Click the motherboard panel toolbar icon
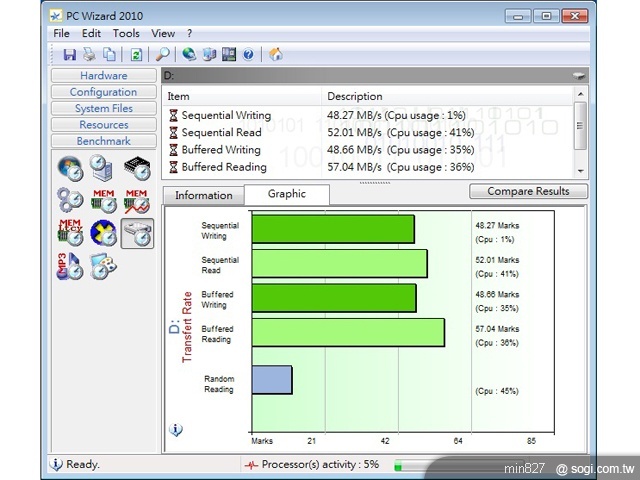Image resolution: width=640 pixels, height=480 pixels. point(229,54)
